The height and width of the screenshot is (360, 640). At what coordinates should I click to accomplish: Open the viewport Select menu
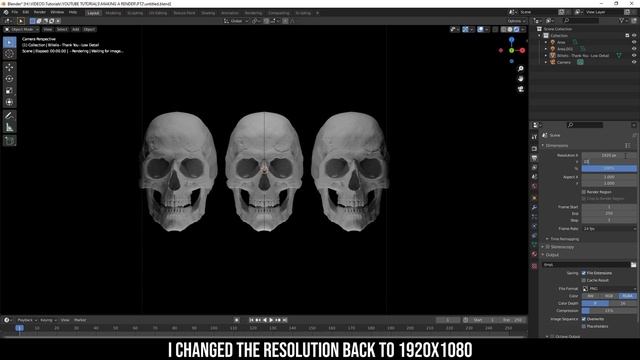(x=62, y=29)
